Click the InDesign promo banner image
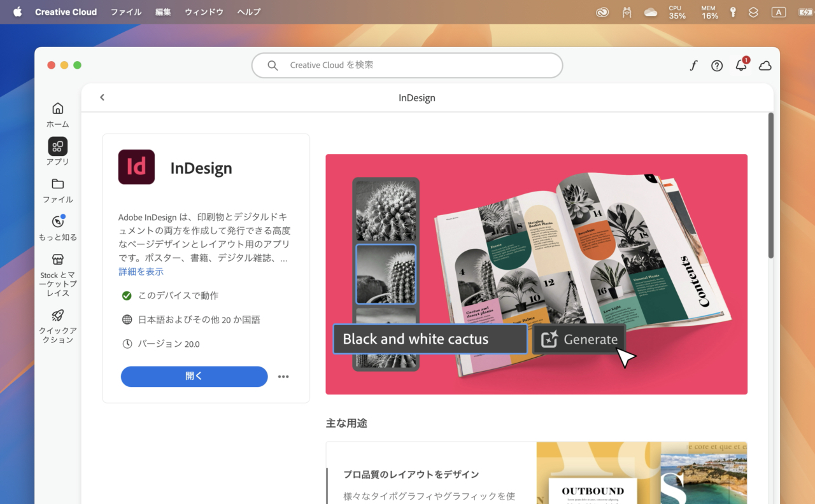 coord(536,274)
